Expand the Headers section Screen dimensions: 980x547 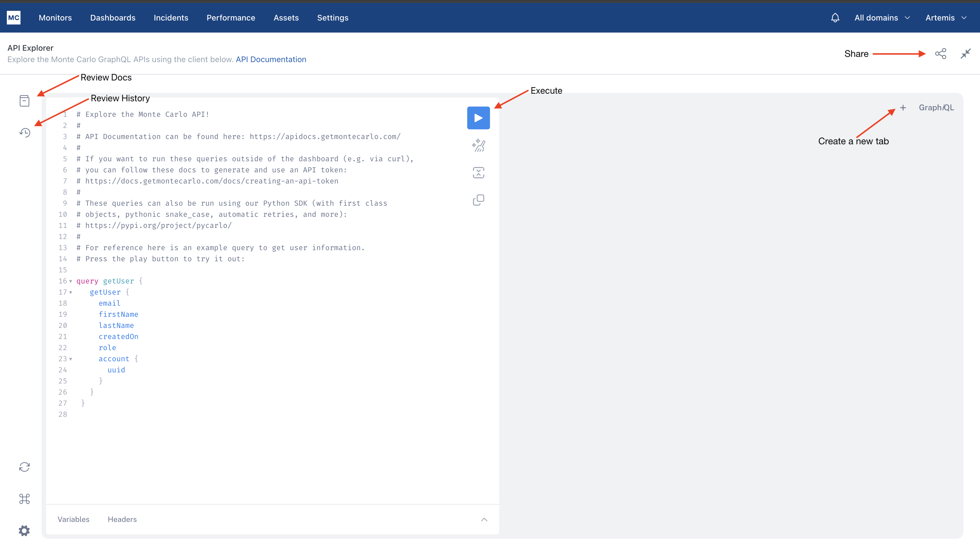pyautogui.click(x=122, y=519)
